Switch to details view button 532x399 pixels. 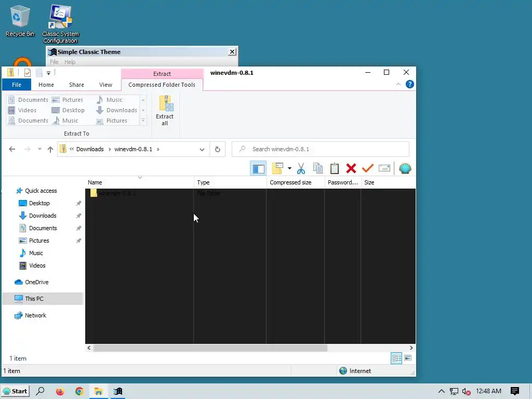[x=396, y=358]
